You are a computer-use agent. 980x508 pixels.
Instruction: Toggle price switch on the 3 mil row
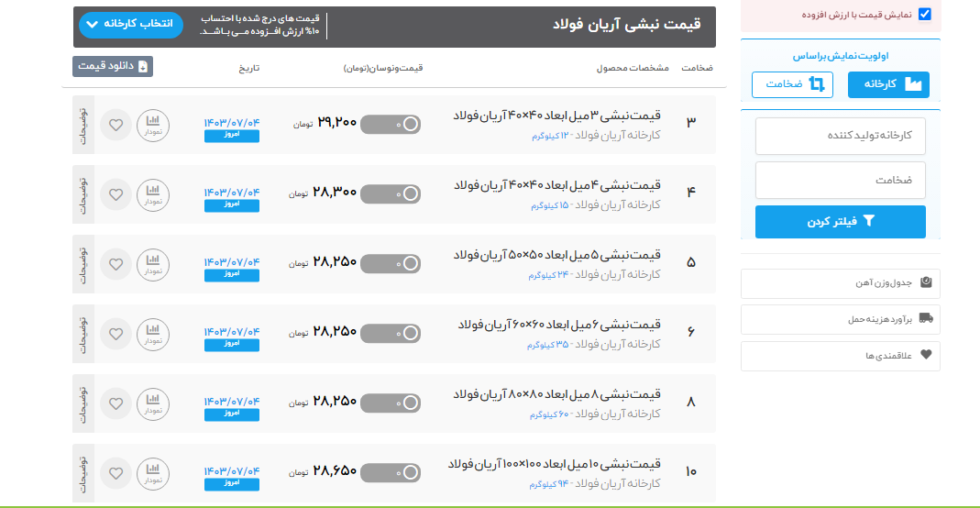click(391, 124)
